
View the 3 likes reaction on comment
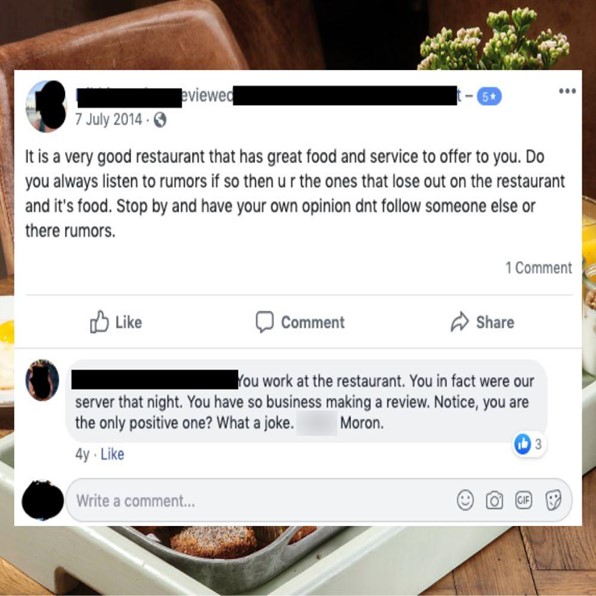[x=528, y=444]
